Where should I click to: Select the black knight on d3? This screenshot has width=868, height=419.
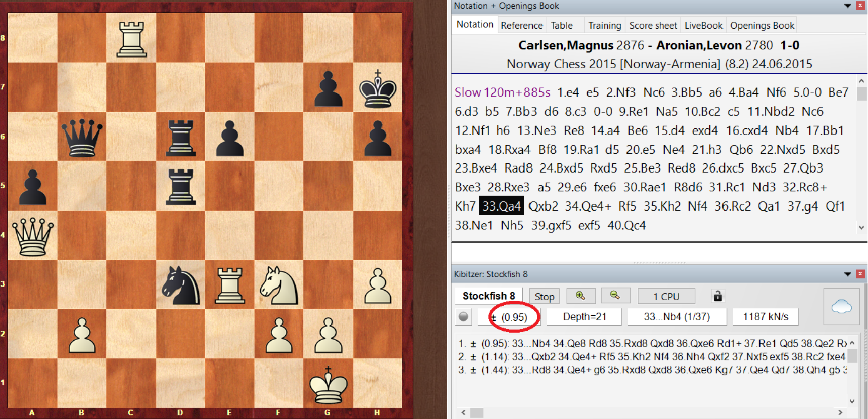click(181, 286)
